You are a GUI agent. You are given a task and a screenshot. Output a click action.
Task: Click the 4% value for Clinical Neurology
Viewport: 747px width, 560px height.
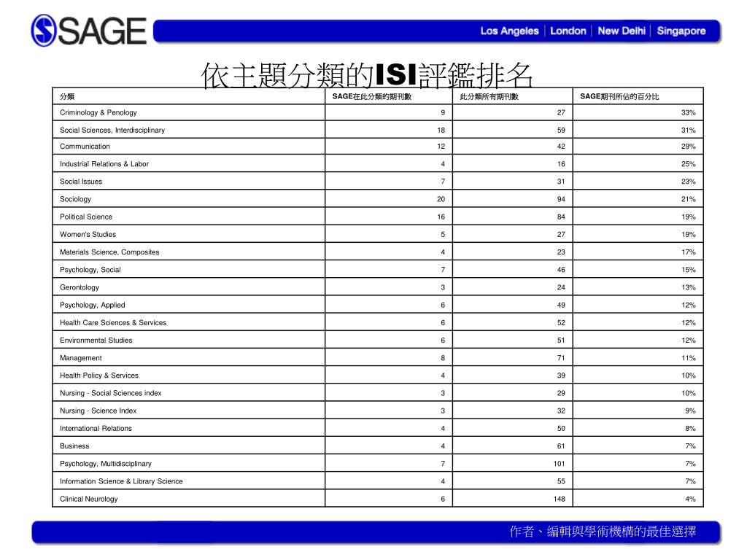click(690, 499)
